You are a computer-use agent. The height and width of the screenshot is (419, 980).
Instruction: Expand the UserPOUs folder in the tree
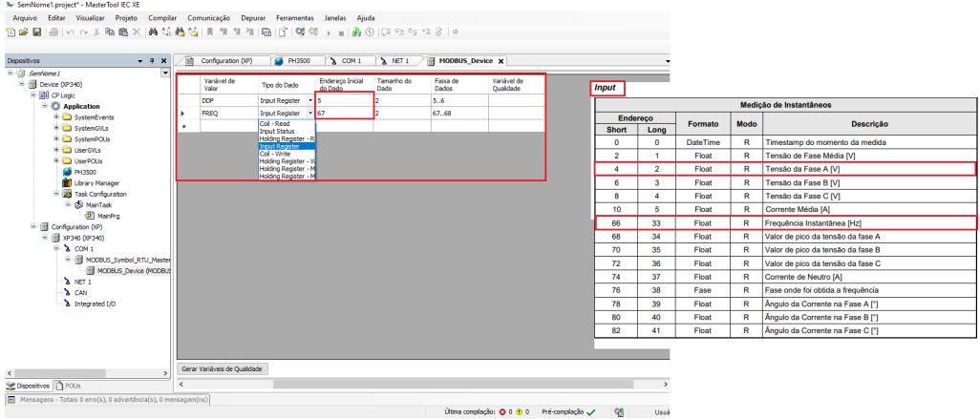click(x=56, y=160)
